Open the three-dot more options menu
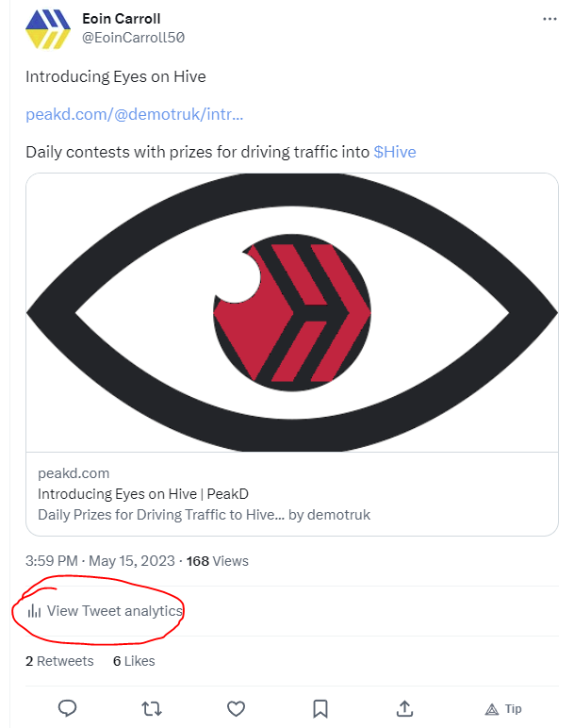 pos(549,19)
